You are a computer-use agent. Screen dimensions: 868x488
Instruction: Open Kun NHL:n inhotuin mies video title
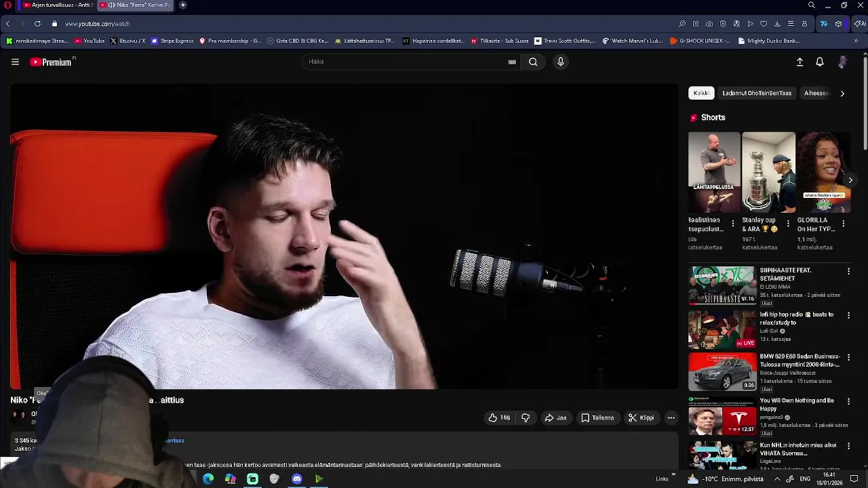798,449
